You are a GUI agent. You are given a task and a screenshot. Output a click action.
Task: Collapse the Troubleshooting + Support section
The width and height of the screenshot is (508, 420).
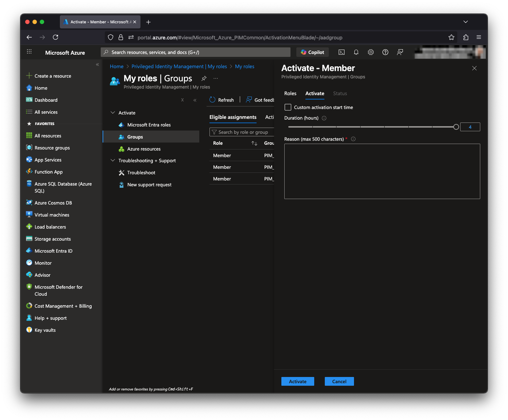coord(113,160)
